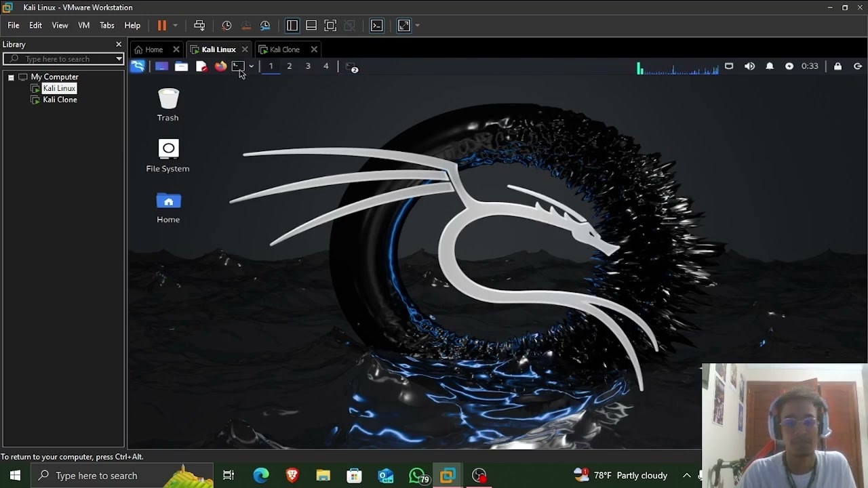This screenshot has width=868, height=488.
Task: Launch the text editor panel icon
Action: click(201, 66)
